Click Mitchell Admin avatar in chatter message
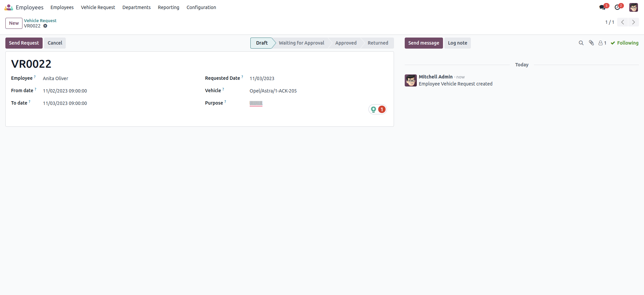 (411, 80)
